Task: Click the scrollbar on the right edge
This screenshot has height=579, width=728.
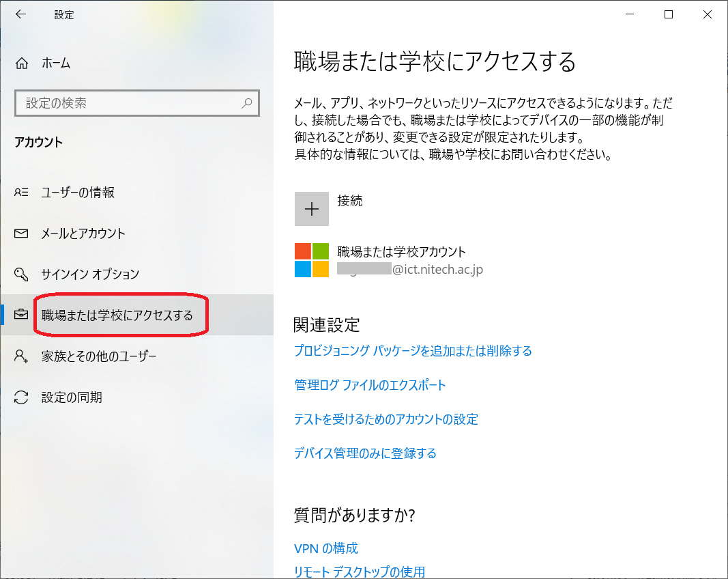Action: pos(725,68)
